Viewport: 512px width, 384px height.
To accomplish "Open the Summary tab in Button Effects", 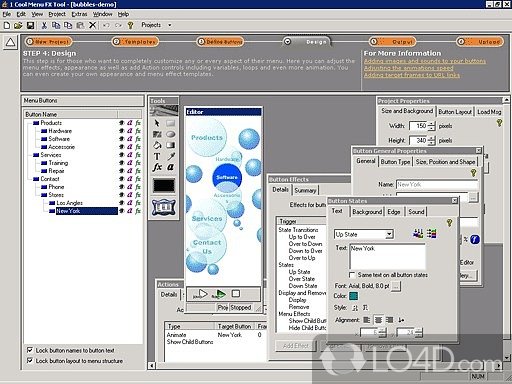I will 305,190.
